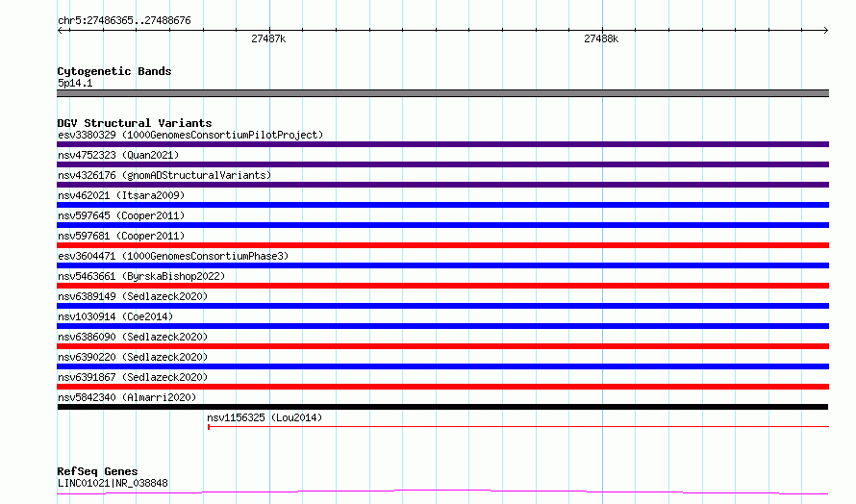Click the blue bar under nsv462021
This screenshot has width=856, height=504.
coord(442,205)
